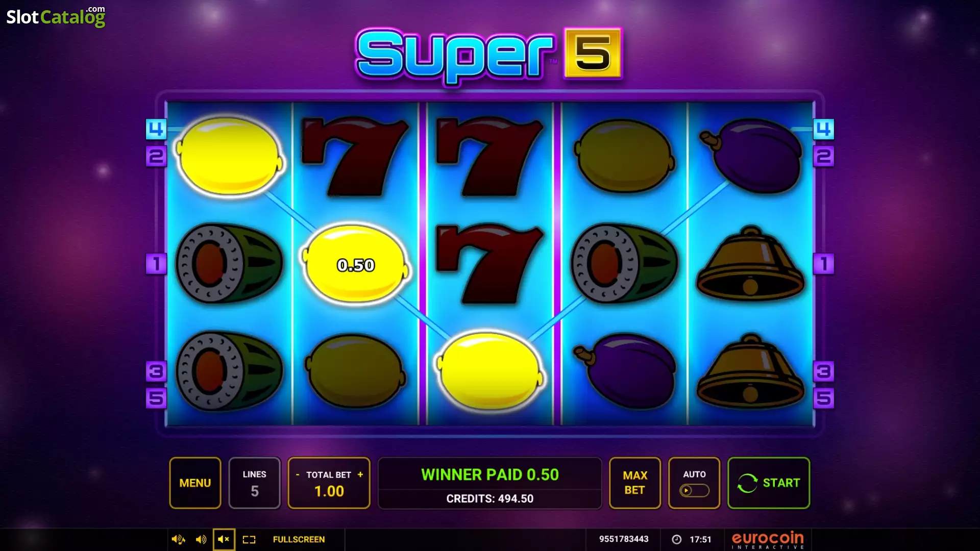Select payline 5 marker on right
The height and width of the screenshot is (551, 980).
(823, 398)
